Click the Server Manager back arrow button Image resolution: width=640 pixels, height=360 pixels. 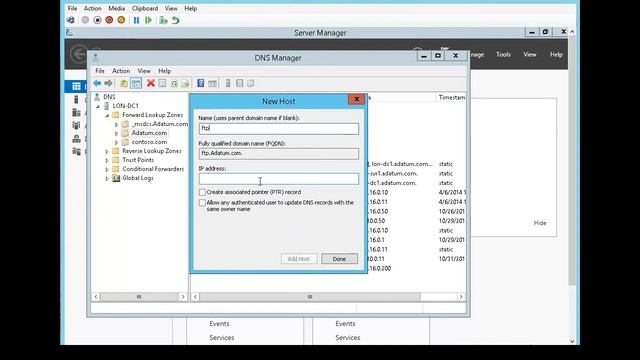79,54
